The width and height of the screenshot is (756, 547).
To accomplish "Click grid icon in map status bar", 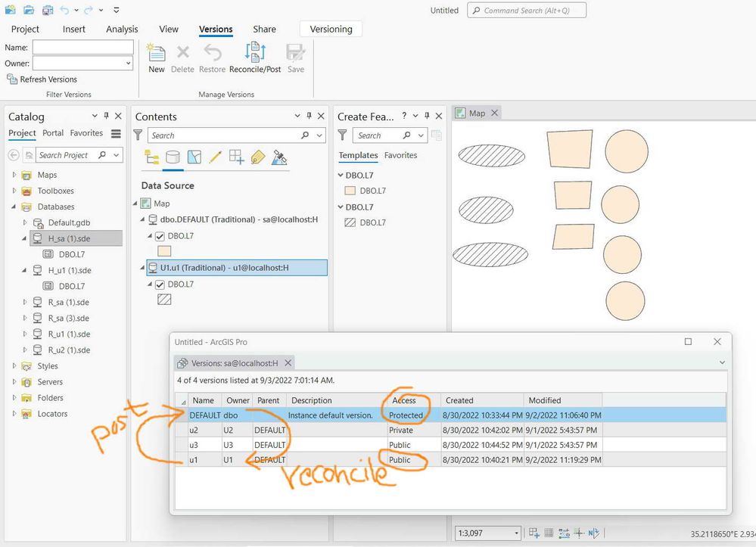I will coord(549,533).
